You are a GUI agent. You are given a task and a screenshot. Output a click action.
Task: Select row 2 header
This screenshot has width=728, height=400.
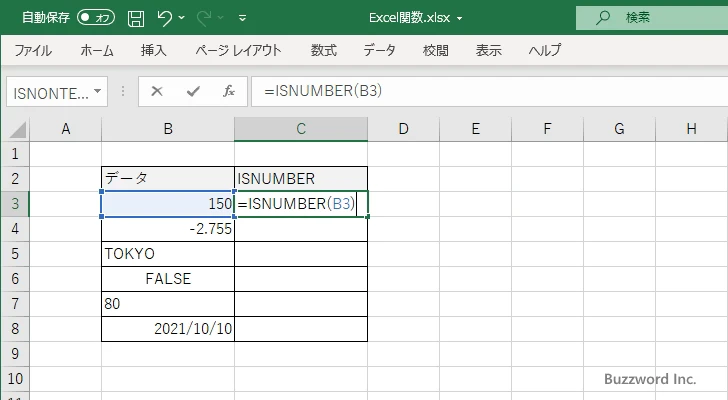[x=15, y=179]
